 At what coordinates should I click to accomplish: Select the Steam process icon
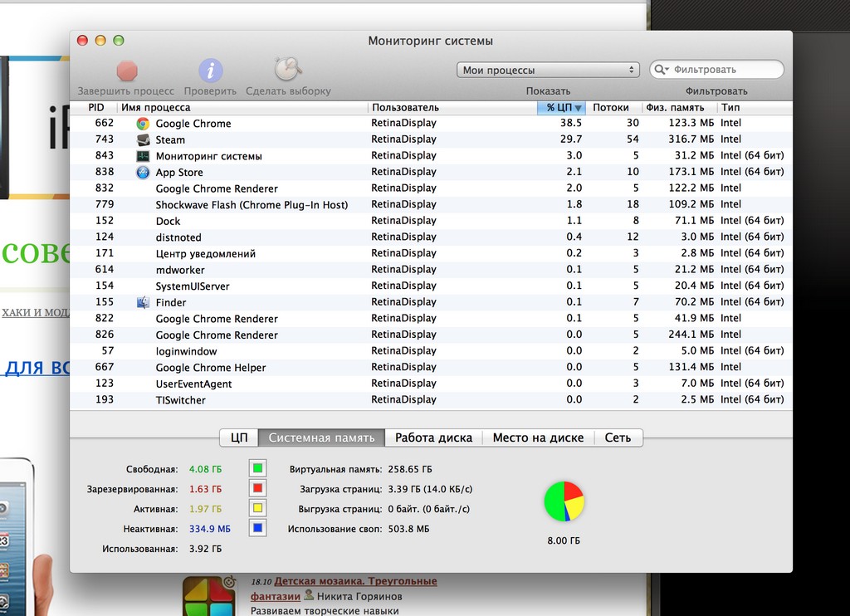coord(143,139)
